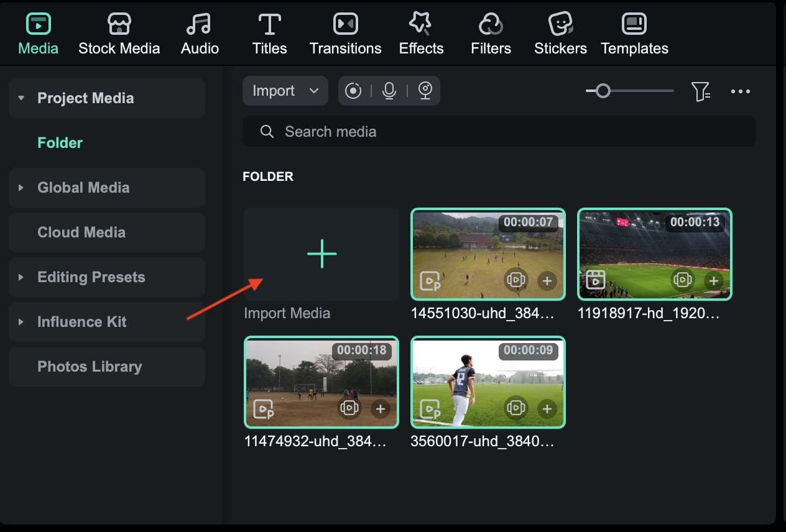Select Global Media label

coord(83,188)
